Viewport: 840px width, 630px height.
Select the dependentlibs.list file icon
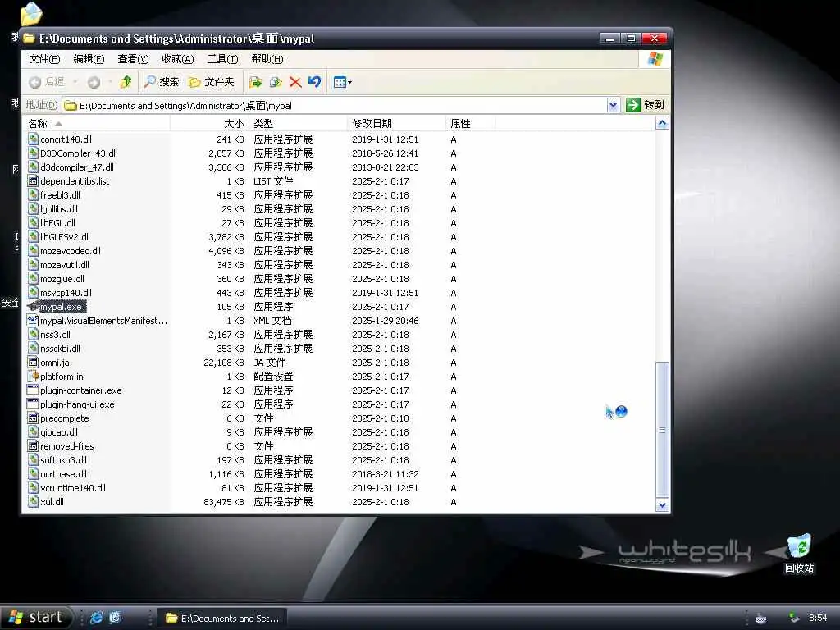pos(33,181)
